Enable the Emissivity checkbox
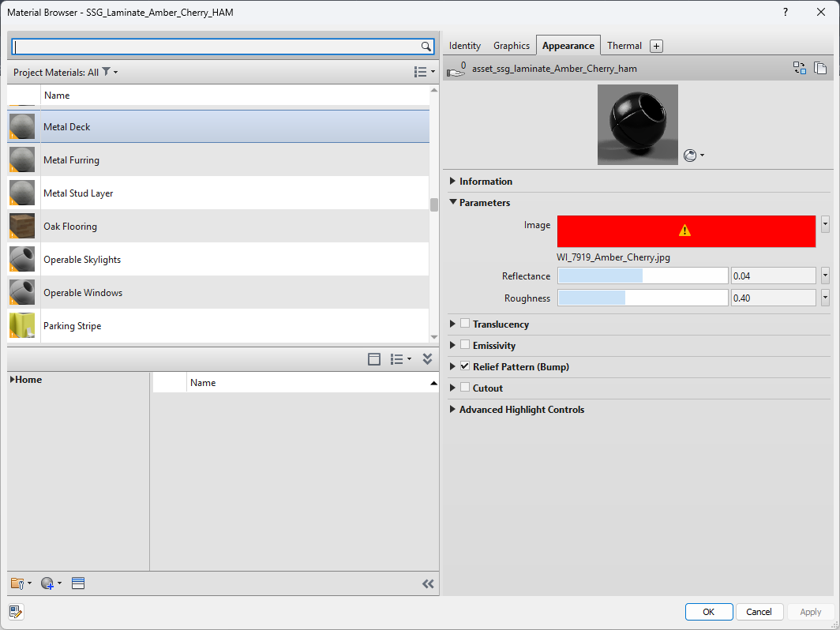The height and width of the screenshot is (630, 840). click(x=465, y=345)
